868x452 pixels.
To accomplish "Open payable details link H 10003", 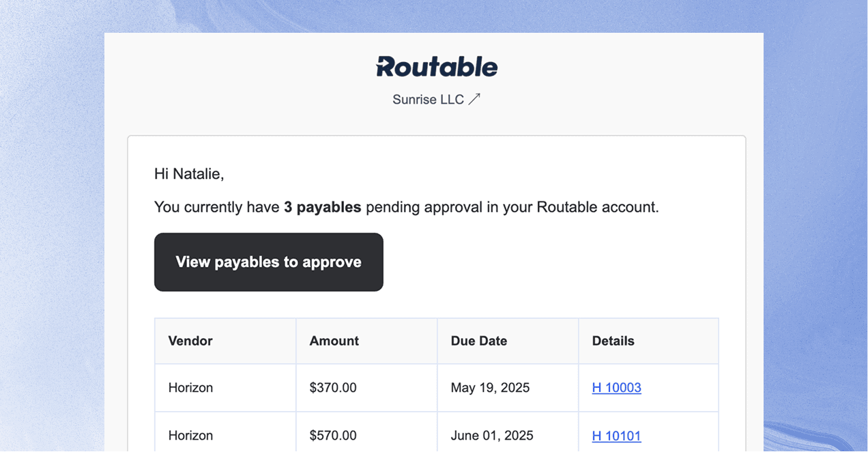I will pyautogui.click(x=616, y=388).
